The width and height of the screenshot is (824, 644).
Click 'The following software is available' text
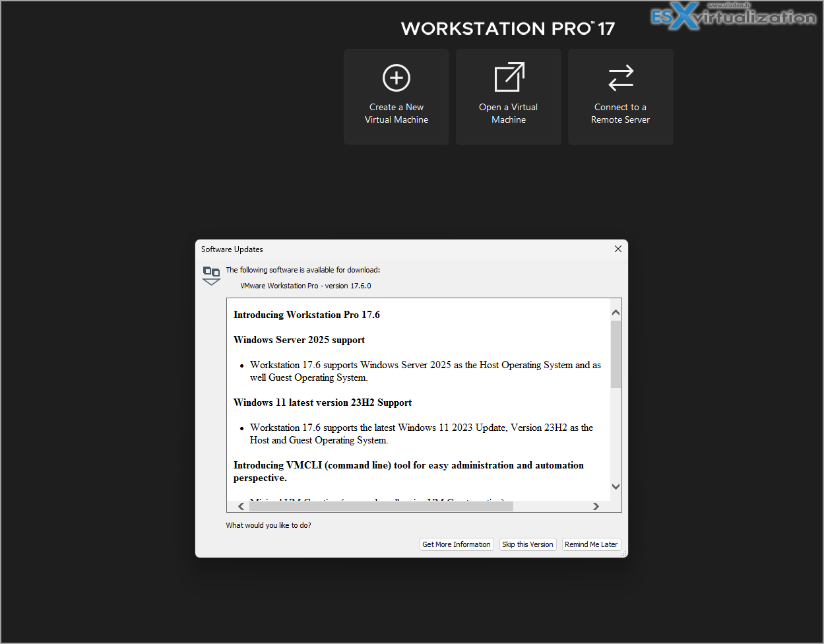tap(303, 270)
